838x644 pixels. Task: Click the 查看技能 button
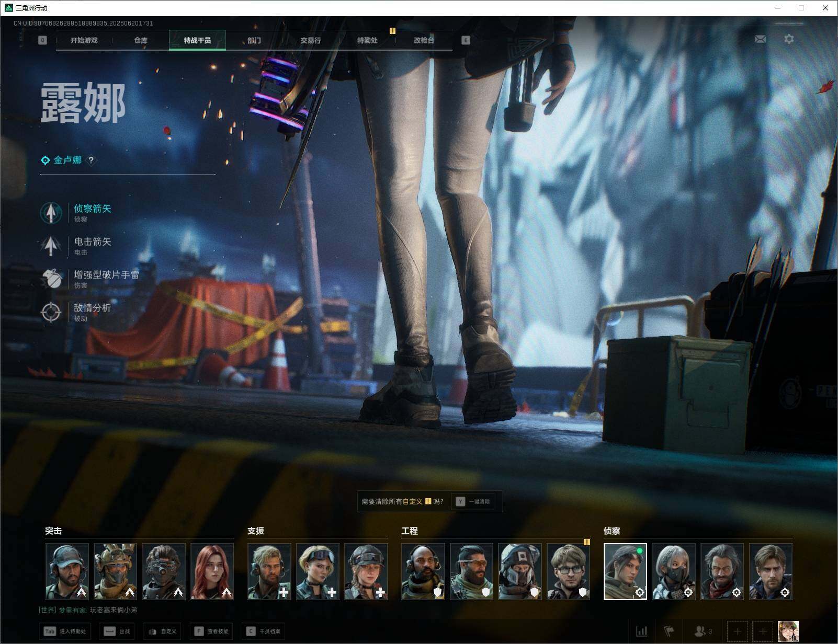coord(211,631)
